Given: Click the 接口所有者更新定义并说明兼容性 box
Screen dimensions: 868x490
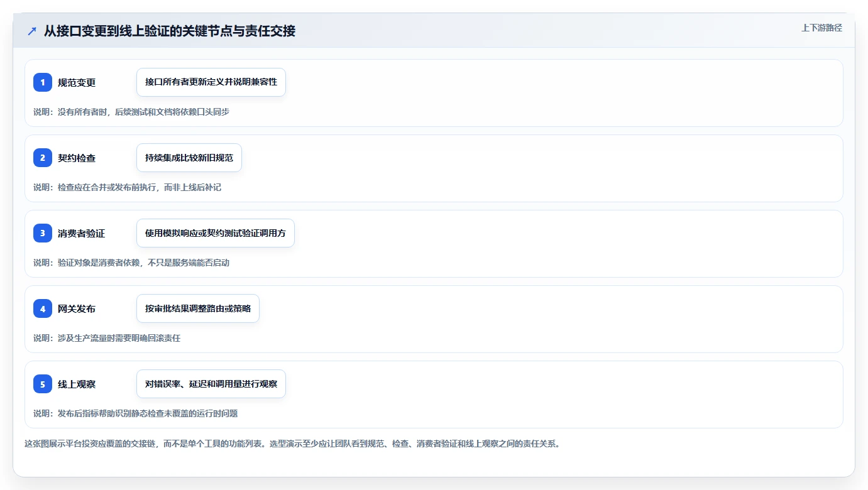Looking at the screenshot, I should click(x=211, y=82).
